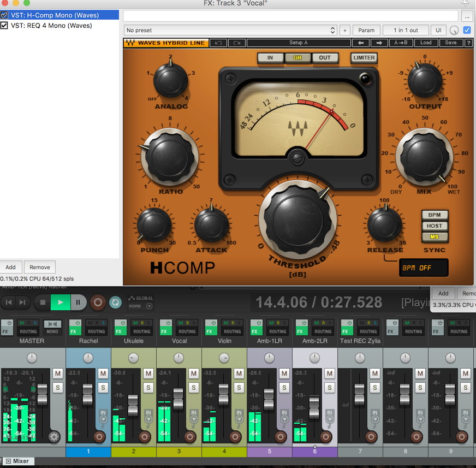This screenshot has width=476, height=468.
Task: Open the 1 in 1 out pin connector
Action: [x=406, y=30]
